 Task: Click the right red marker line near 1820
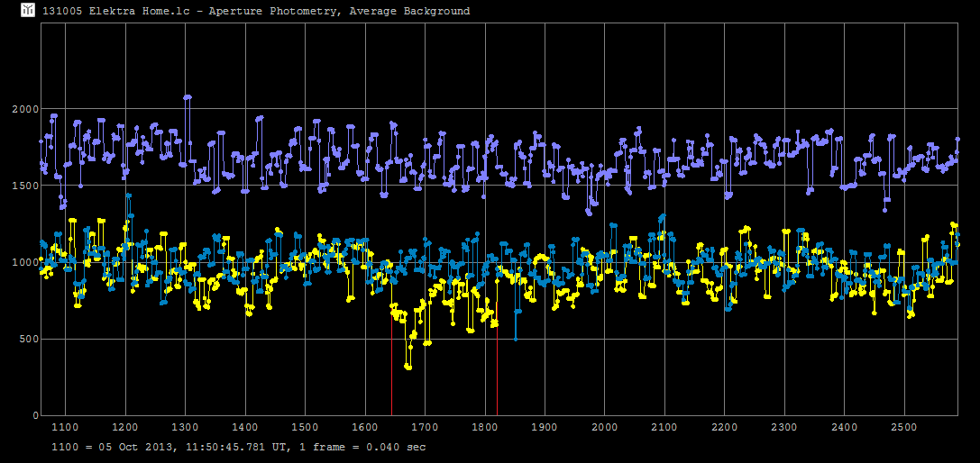tap(497, 368)
